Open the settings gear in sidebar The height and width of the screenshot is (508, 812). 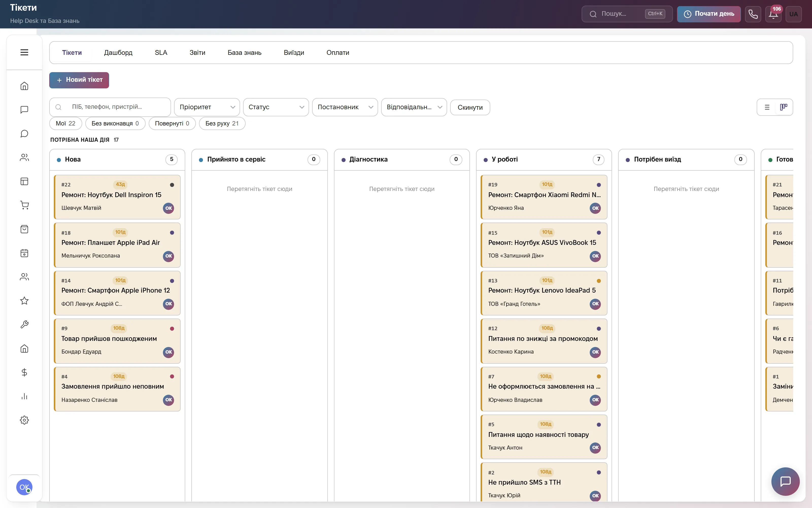pyautogui.click(x=24, y=420)
